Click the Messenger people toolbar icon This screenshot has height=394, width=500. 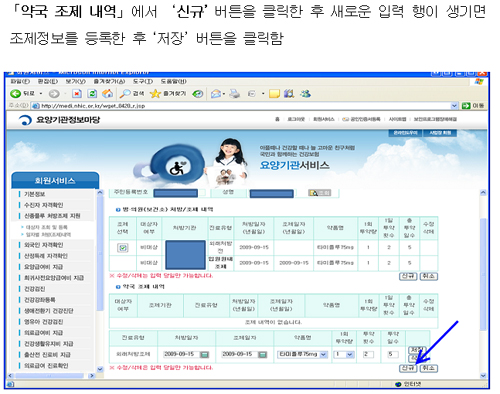click(305, 94)
